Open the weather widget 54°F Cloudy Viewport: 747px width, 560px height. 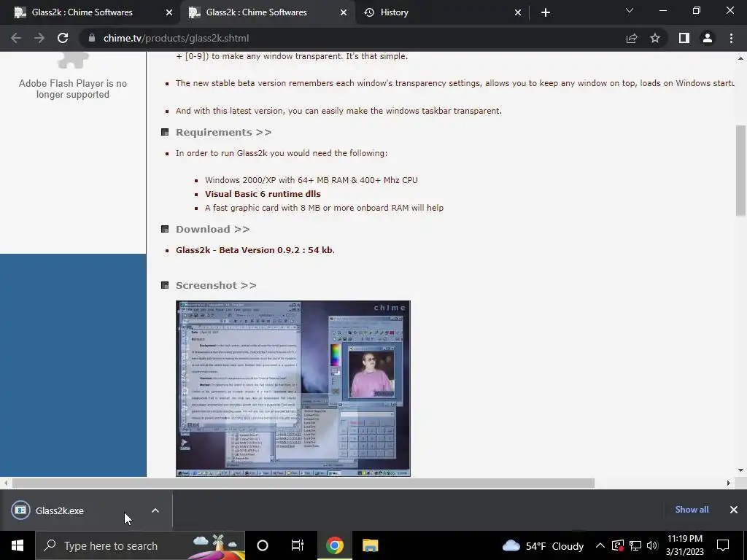click(543, 545)
